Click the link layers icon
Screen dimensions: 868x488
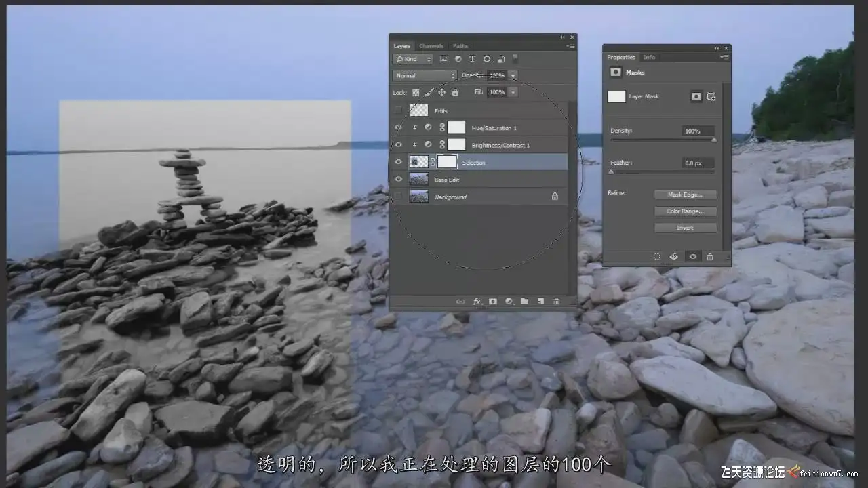coord(460,302)
